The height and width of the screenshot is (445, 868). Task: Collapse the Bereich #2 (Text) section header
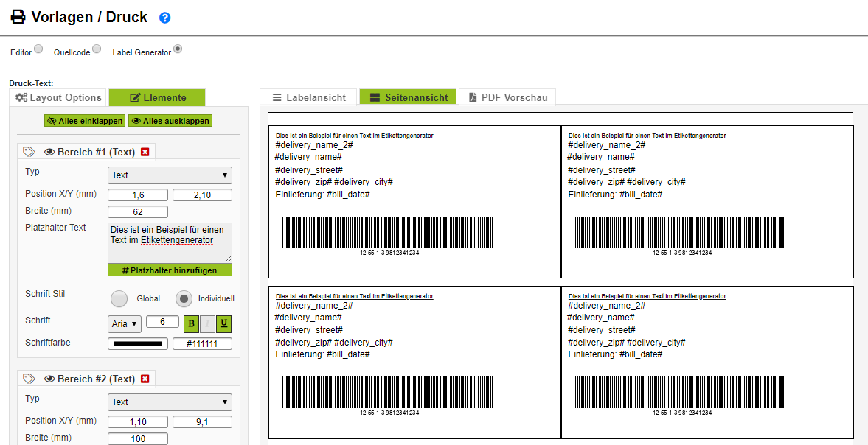click(97, 379)
